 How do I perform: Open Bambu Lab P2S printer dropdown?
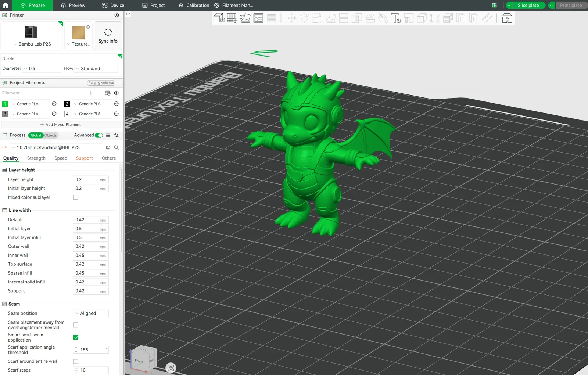click(x=32, y=44)
